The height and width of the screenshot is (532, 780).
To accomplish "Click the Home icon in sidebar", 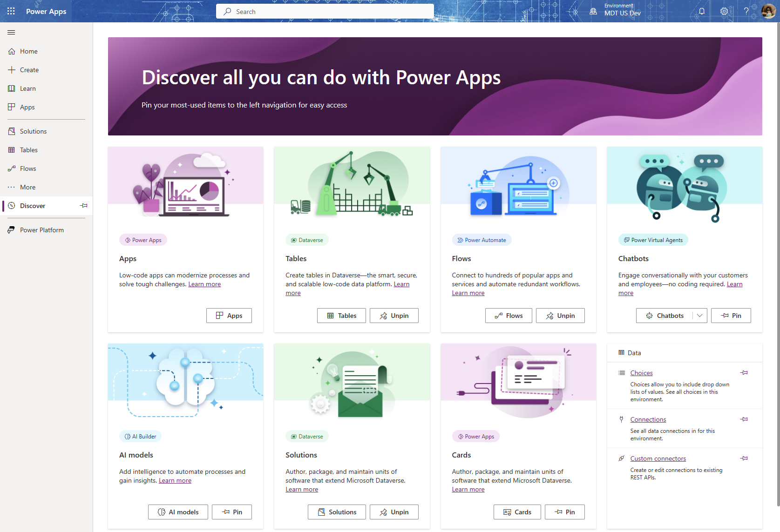I will click(12, 51).
